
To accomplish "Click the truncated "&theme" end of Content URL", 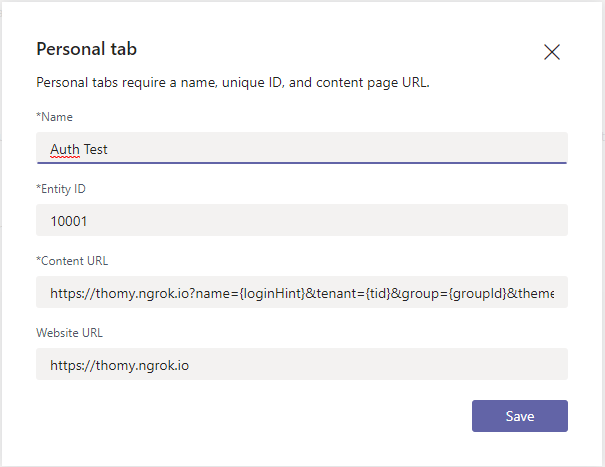I will click(531, 294).
